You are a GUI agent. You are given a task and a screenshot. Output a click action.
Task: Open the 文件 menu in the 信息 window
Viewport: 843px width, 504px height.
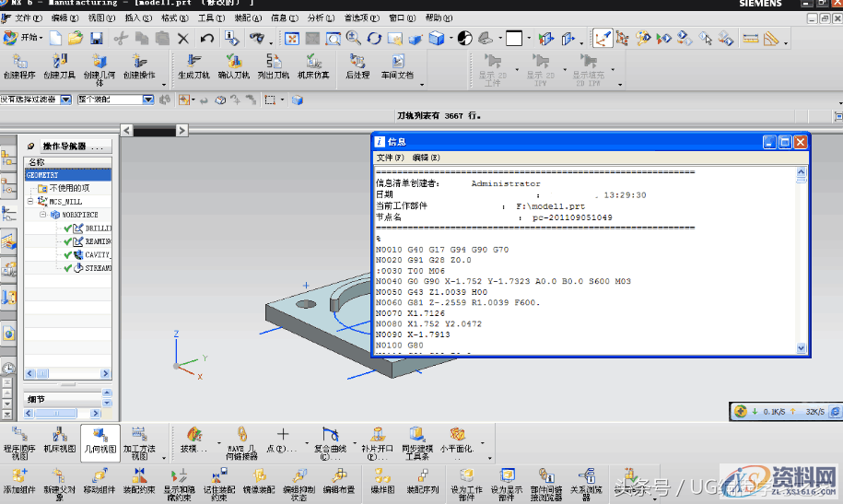pos(390,158)
